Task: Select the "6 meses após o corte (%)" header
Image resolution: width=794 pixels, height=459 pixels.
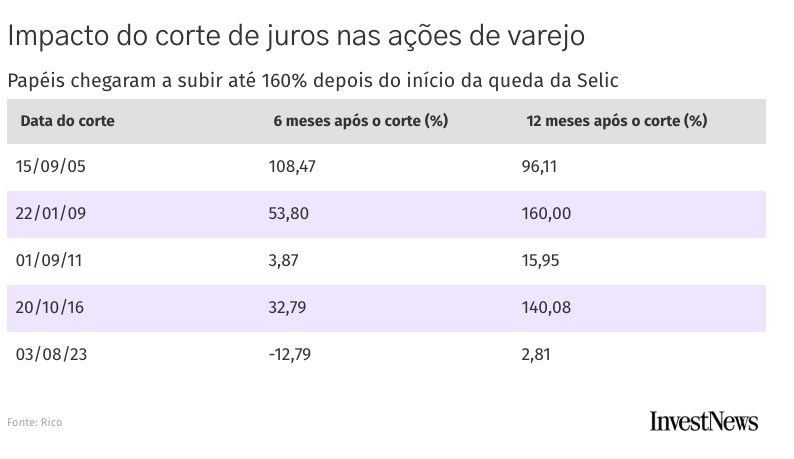Action: [x=360, y=121]
